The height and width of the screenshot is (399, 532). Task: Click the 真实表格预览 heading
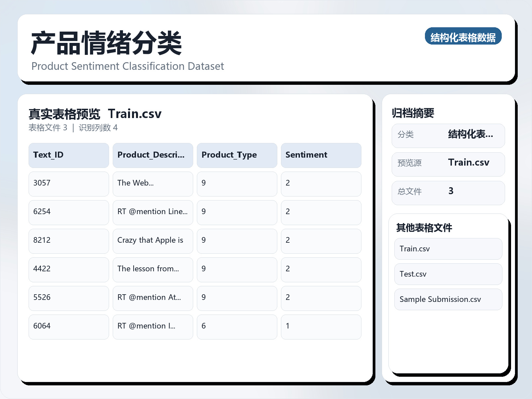[64, 113]
